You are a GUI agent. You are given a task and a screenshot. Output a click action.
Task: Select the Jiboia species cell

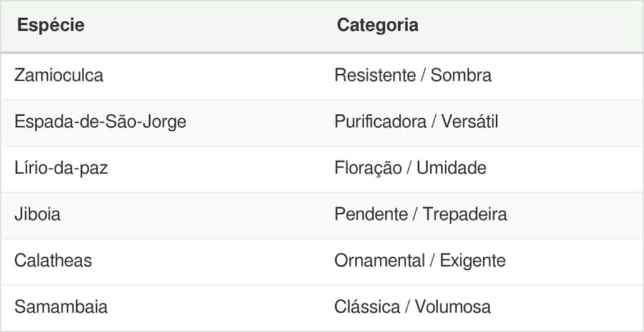[38, 214]
